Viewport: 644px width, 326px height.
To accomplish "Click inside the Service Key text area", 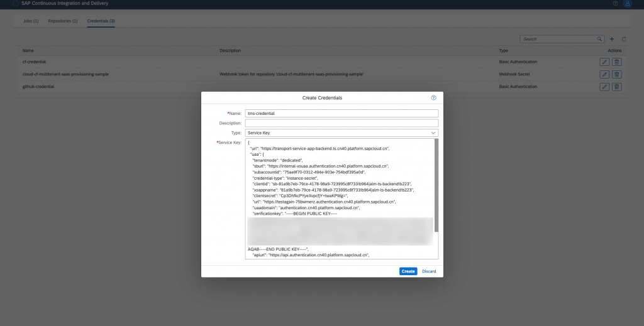I will point(340,199).
